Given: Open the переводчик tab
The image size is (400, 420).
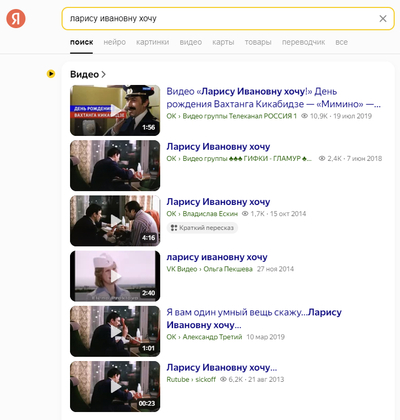Looking at the screenshot, I should pyautogui.click(x=303, y=42).
